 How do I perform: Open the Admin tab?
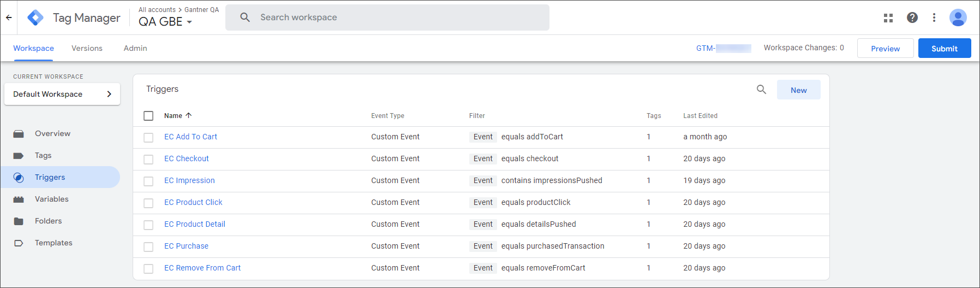point(135,48)
